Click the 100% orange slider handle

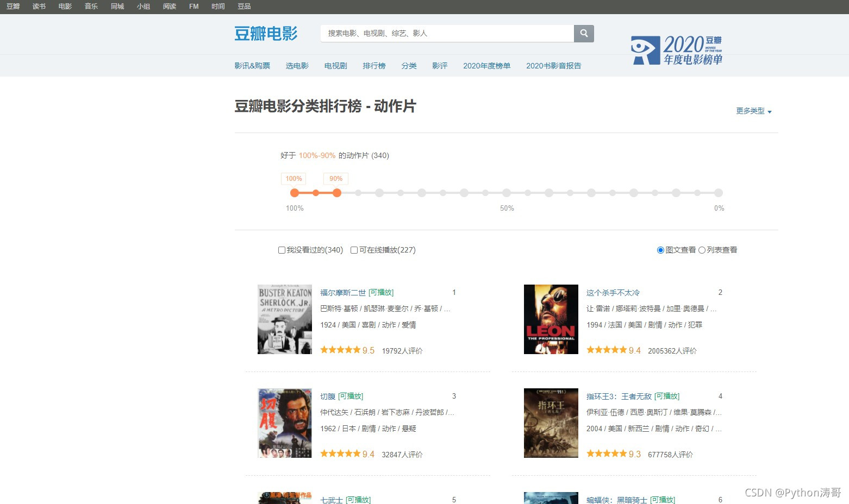[x=295, y=193]
